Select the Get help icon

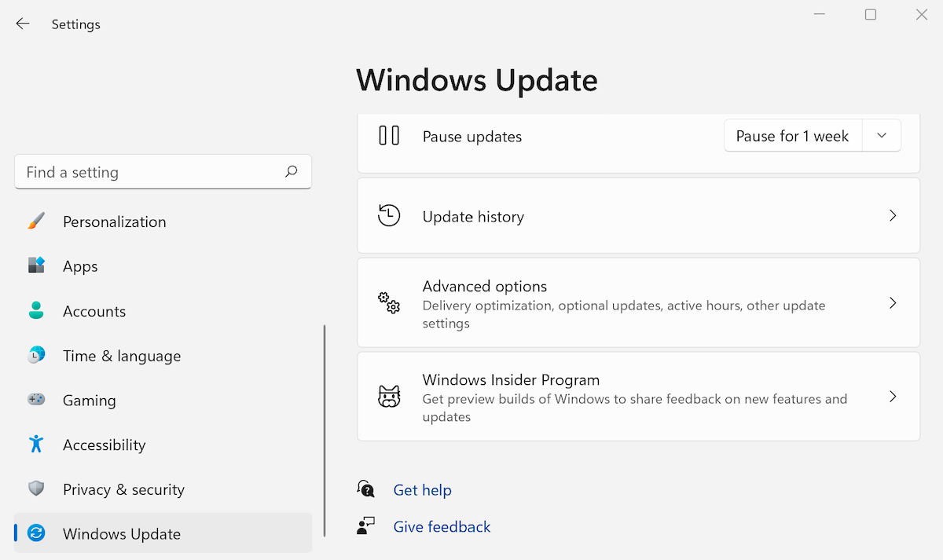click(365, 489)
